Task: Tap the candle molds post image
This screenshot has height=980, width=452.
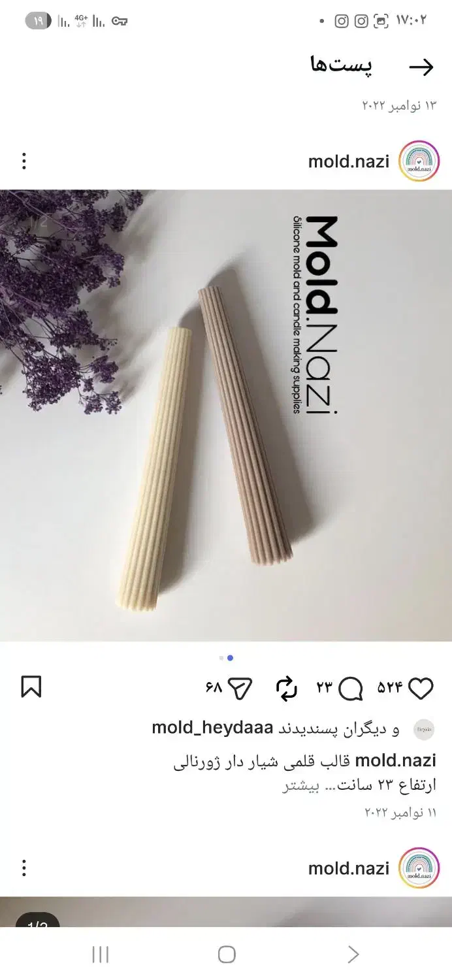Action: coord(226,416)
